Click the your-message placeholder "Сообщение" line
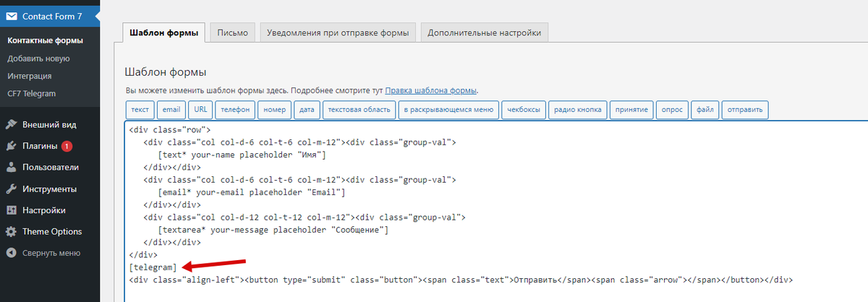 273,230
